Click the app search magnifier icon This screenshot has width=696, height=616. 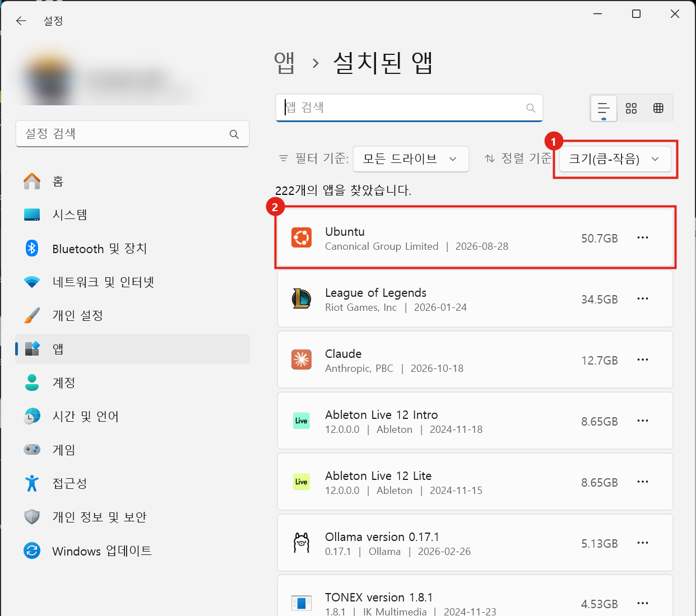click(x=531, y=108)
